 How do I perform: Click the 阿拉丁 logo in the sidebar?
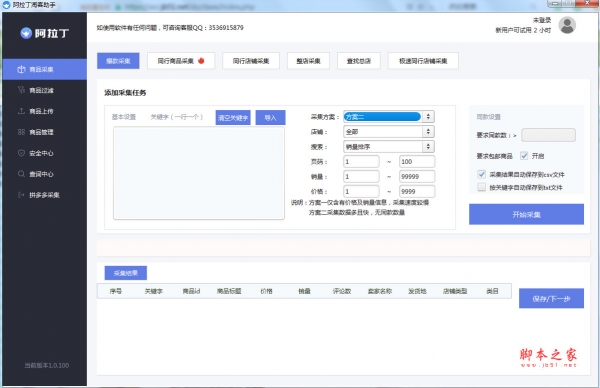44,33
